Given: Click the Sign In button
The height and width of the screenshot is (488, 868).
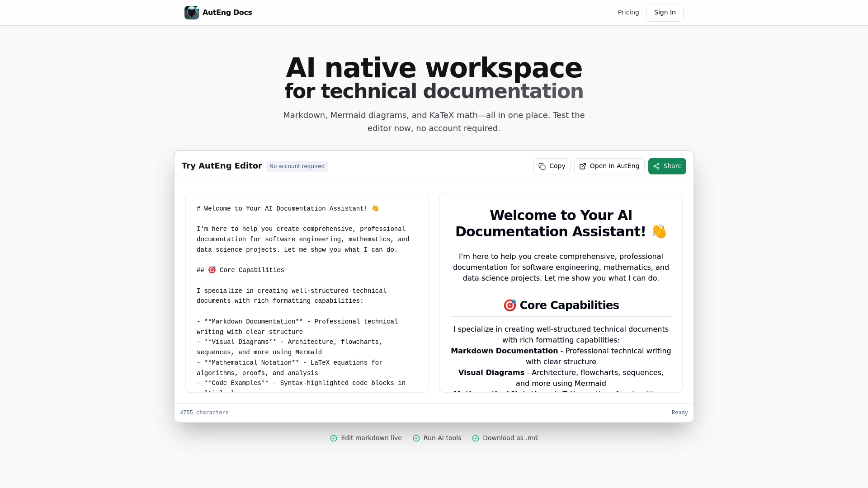Looking at the screenshot, I should [x=665, y=13].
